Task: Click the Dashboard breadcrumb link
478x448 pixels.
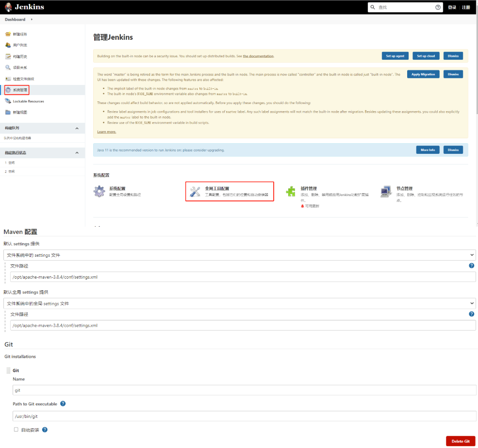Action: click(15, 19)
